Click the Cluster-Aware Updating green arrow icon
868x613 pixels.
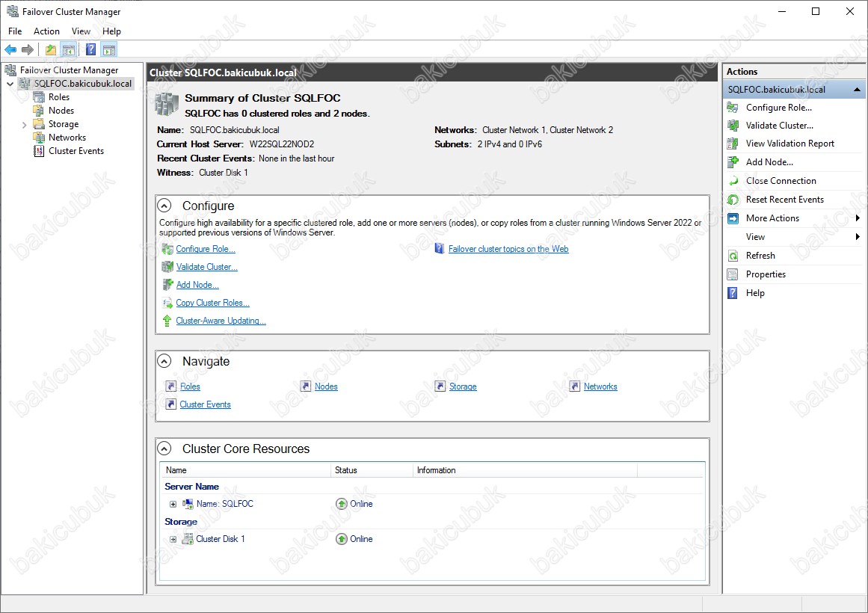pyautogui.click(x=167, y=321)
